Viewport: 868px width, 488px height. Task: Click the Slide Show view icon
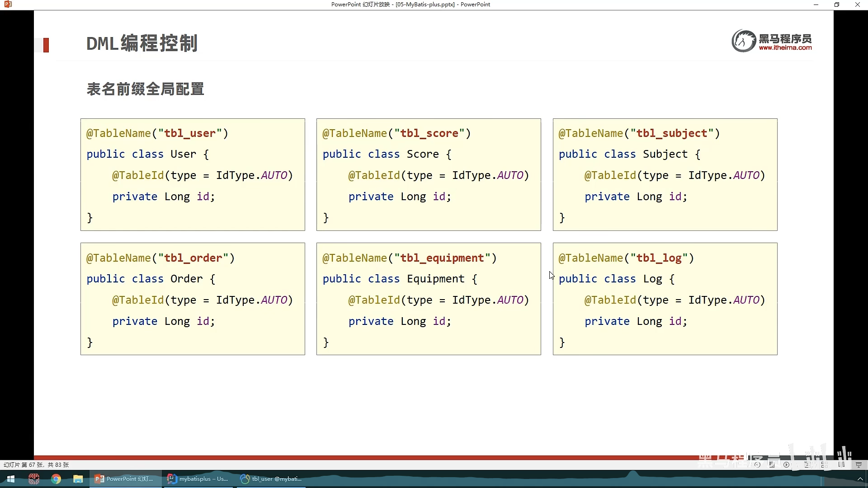tap(859, 465)
